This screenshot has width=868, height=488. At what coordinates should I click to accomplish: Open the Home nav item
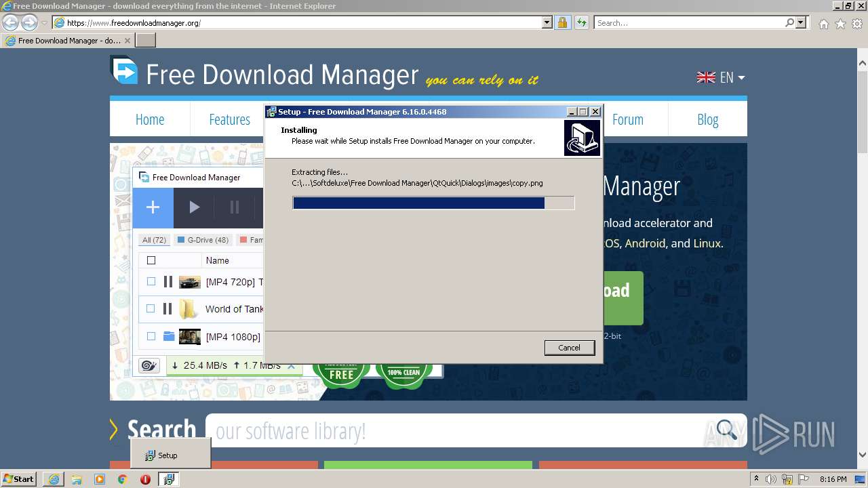click(x=150, y=119)
